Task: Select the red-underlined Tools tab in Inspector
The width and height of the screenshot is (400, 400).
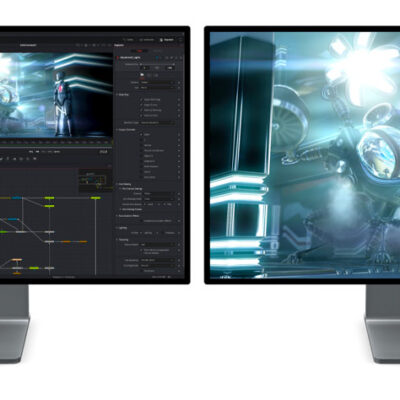Action: click(140, 51)
